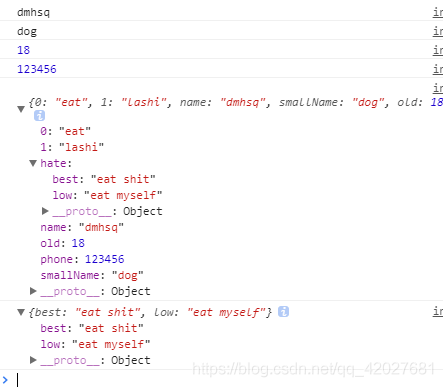Select the logged number 123456
The height and width of the screenshot is (387, 443).
37,69
